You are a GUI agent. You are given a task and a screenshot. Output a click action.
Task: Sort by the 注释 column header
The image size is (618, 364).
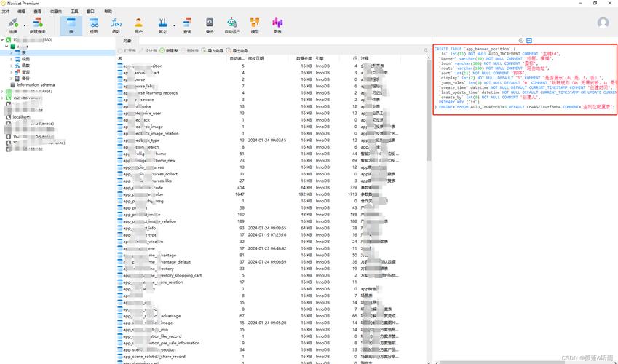tap(381, 58)
